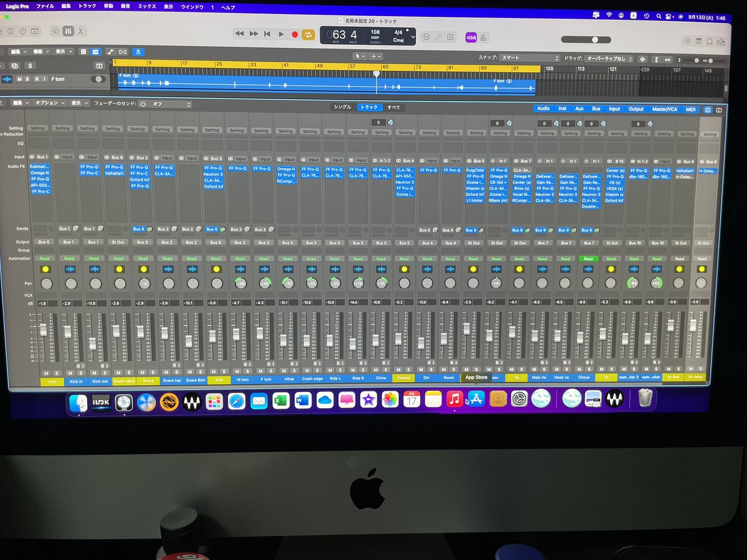
Task: Toggle the Aux channel filter button
Action: (x=580, y=108)
